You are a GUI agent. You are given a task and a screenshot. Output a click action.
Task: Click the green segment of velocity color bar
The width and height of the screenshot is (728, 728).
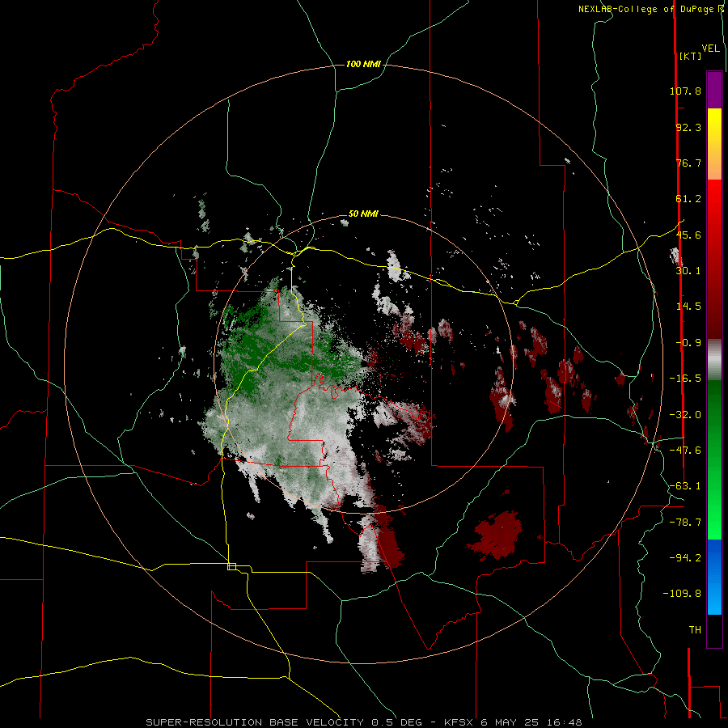tap(714, 459)
